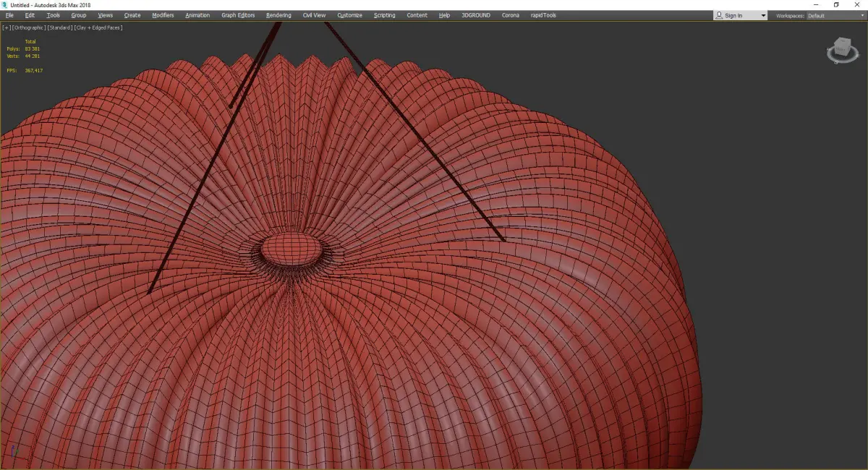Select the center cap of the mesh
The height and width of the screenshot is (470, 868).
[x=291, y=247]
